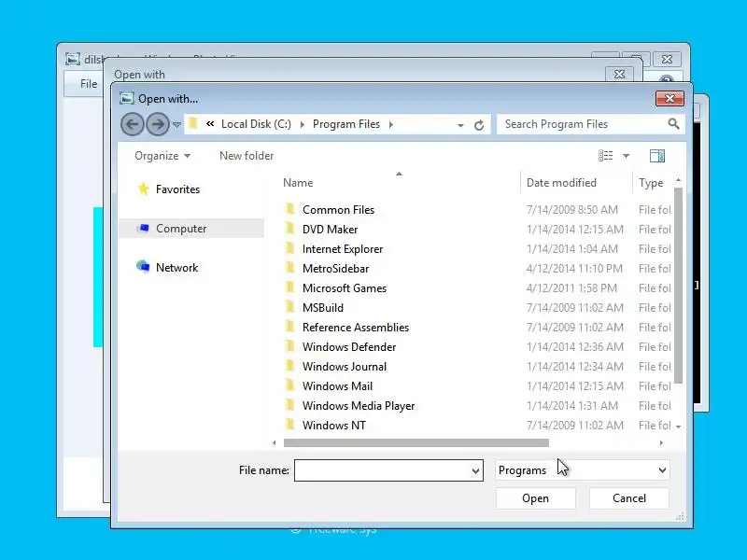Expand the arrow after Program Files breadcrumb
The image size is (747, 560).
390,124
